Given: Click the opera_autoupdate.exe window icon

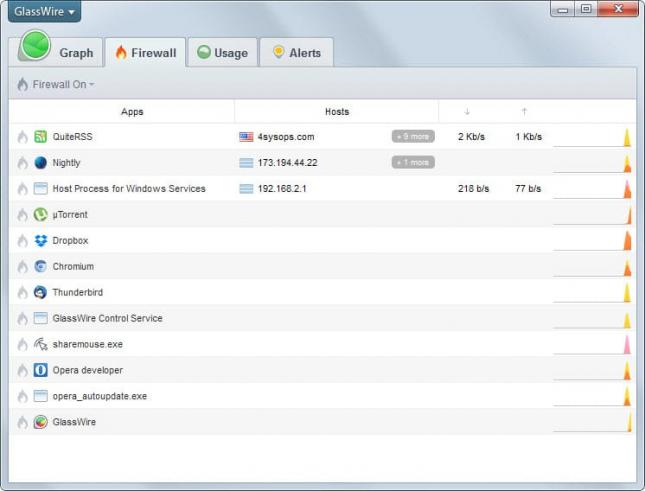Looking at the screenshot, I should point(40,396).
